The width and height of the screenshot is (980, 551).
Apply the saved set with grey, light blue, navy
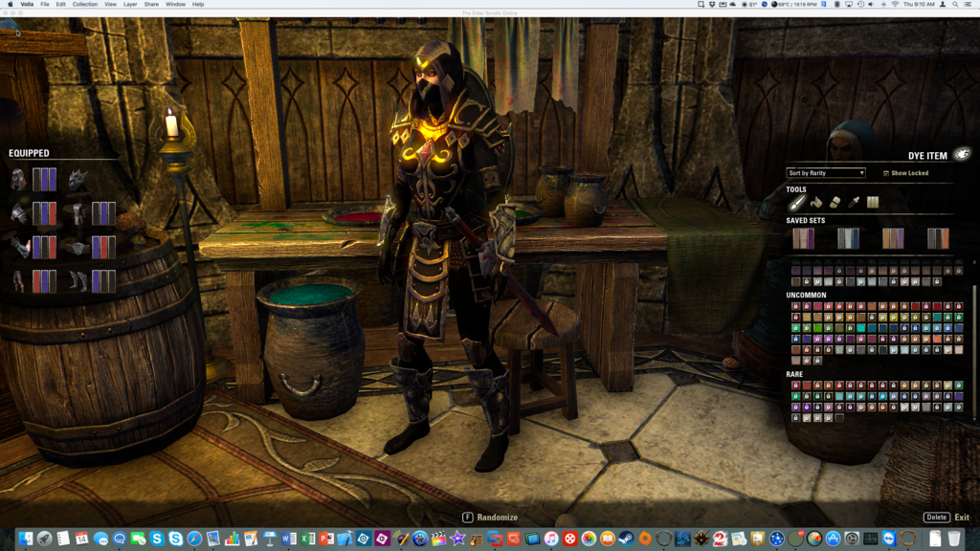click(848, 238)
